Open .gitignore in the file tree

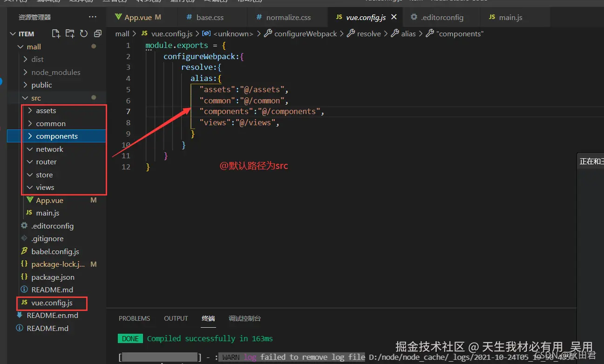pyautogui.click(x=47, y=239)
